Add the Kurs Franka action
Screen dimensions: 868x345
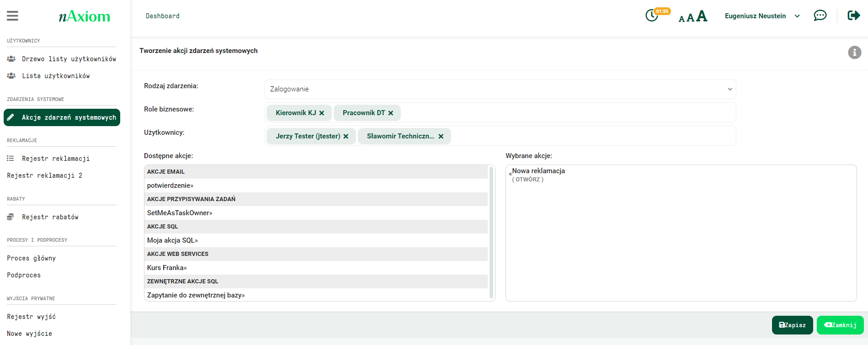[167, 268]
